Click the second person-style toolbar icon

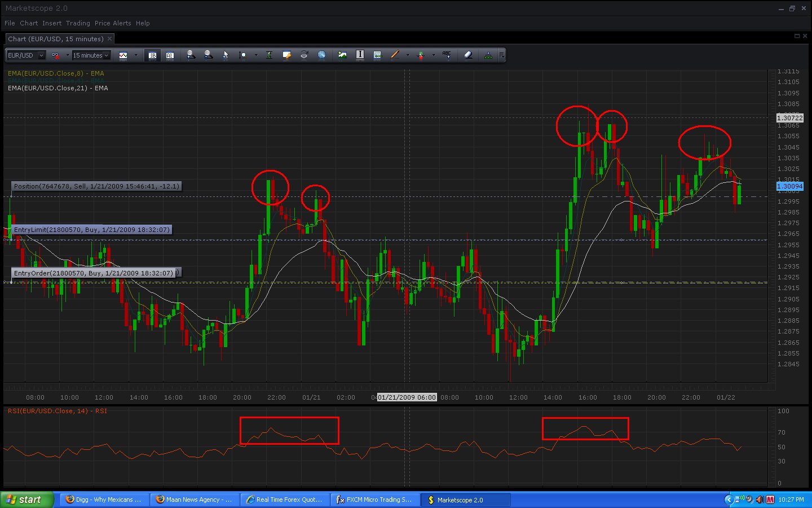tap(208, 55)
